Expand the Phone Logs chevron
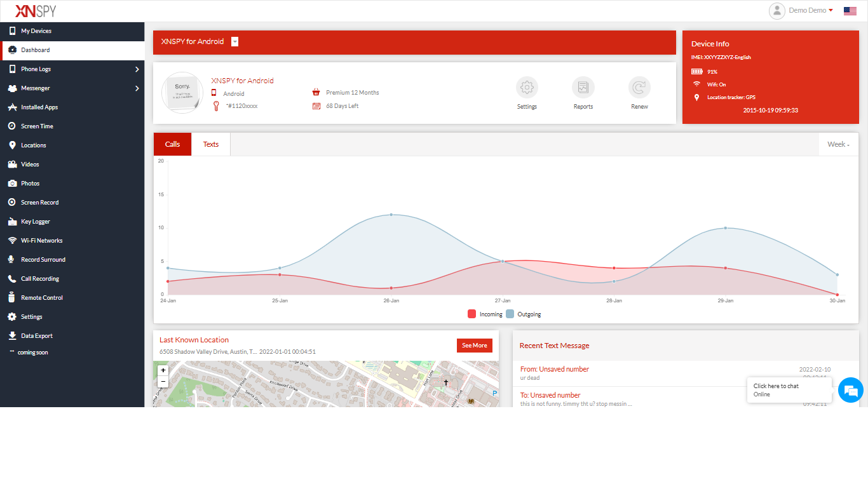The image size is (868, 498). pyautogui.click(x=137, y=69)
